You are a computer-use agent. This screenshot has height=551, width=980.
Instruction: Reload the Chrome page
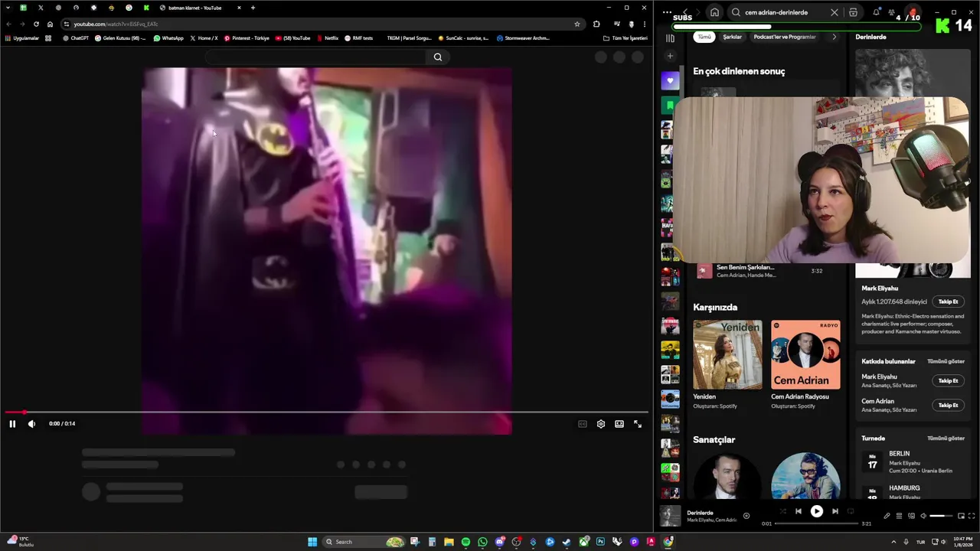click(x=36, y=24)
